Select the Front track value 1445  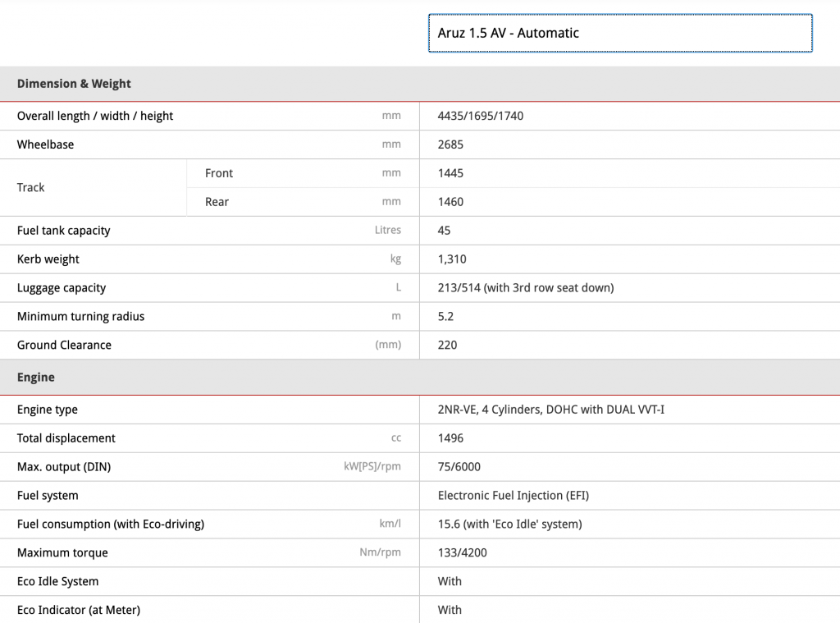pyautogui.click(x=450, y=173)
